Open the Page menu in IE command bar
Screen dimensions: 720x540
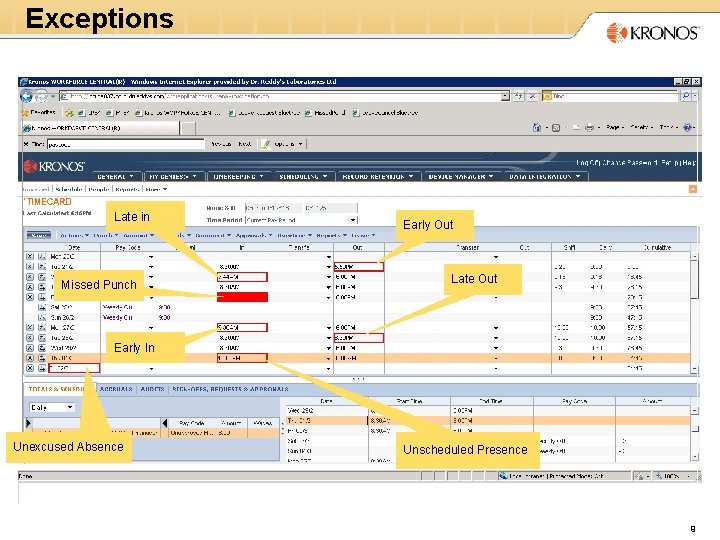[x=615, y=127]
